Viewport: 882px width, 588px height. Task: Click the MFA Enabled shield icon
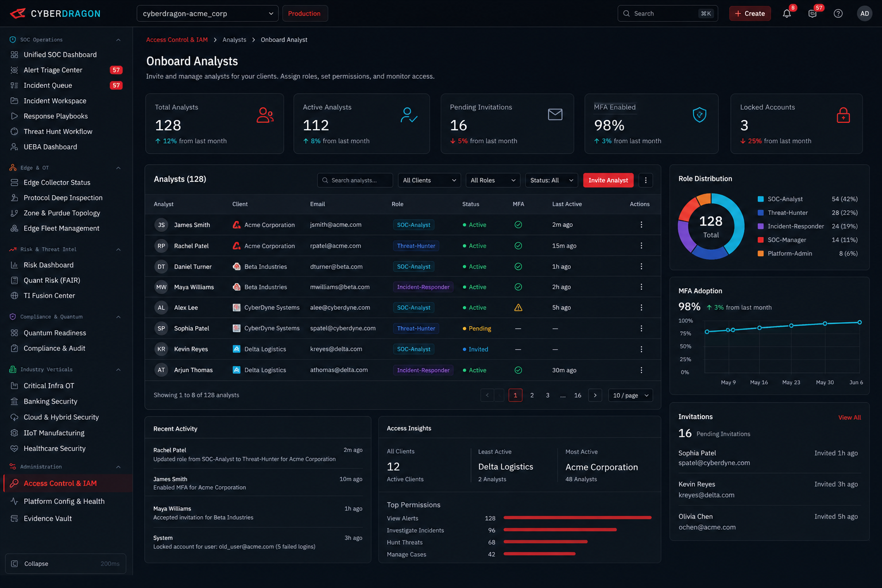(699, 115)
